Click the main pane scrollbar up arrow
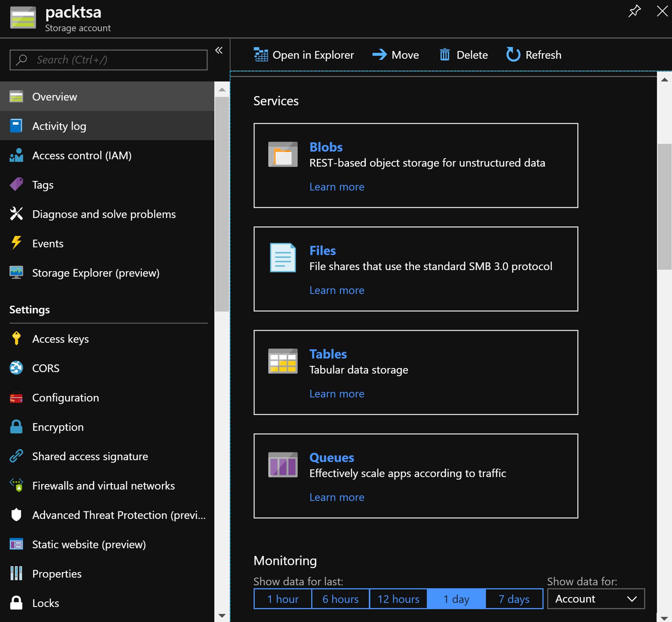672x622 pixels. tap(664, 80)
